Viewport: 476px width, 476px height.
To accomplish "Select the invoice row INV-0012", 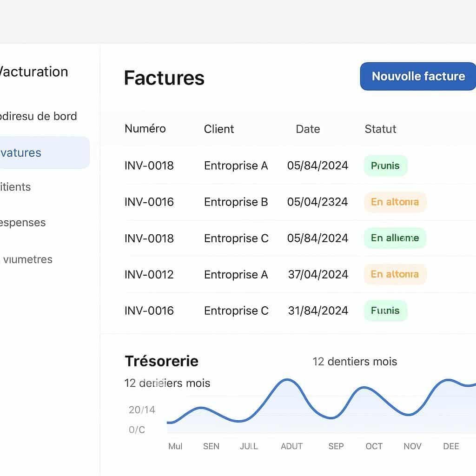I will tap(149, 274).
